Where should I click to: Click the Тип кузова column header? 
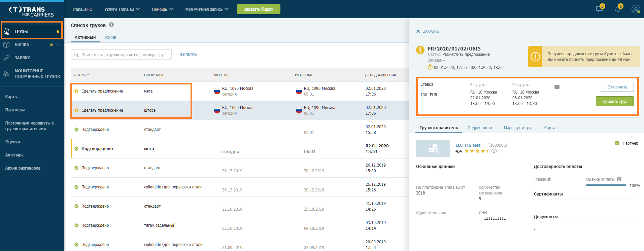click(154, 75)
